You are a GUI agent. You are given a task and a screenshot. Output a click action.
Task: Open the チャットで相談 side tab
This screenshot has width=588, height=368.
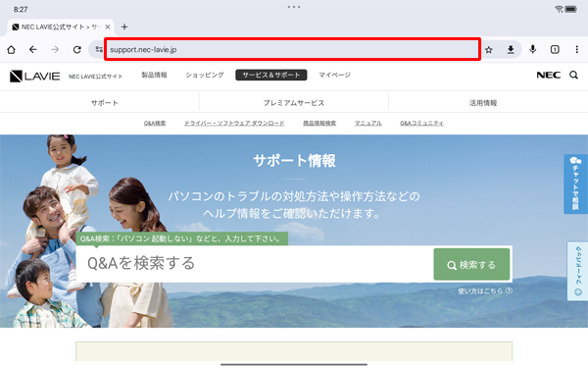[575, 184]
